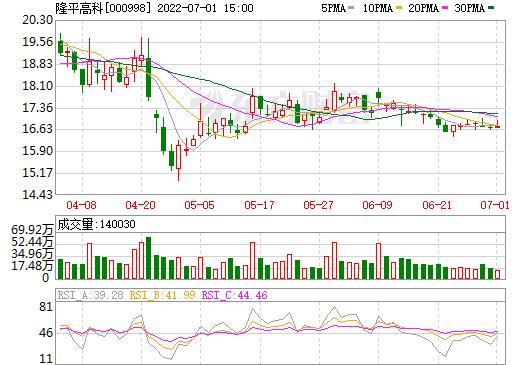
Task: Select the 05-17 date axis label
Action: click(x=259, y=205)
